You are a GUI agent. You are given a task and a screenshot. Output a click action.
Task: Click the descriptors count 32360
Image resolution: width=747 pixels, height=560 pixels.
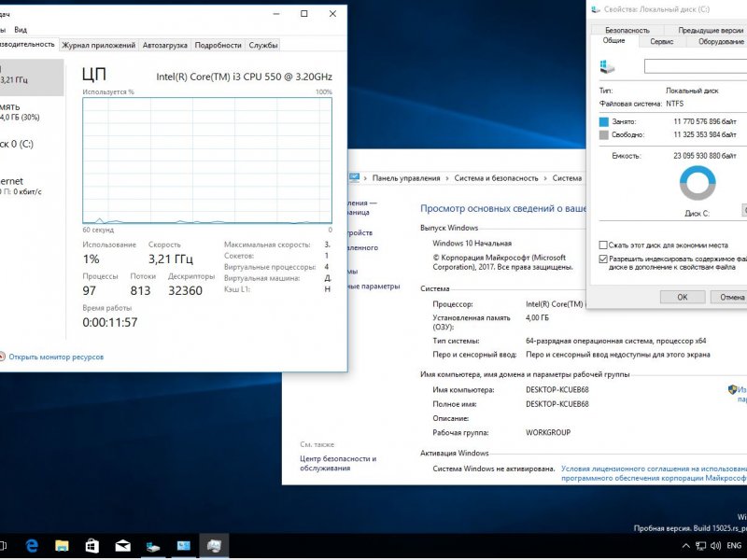[185, 290]
